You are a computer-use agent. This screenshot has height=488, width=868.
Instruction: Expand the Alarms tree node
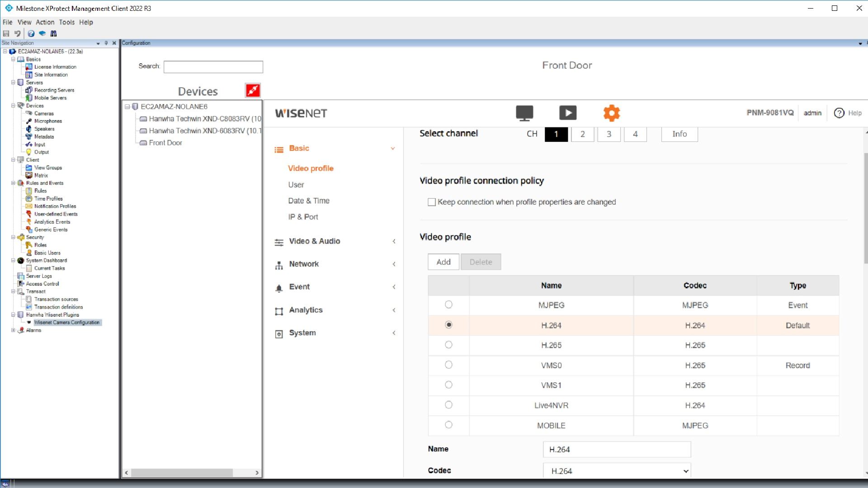tap(13, 330)
